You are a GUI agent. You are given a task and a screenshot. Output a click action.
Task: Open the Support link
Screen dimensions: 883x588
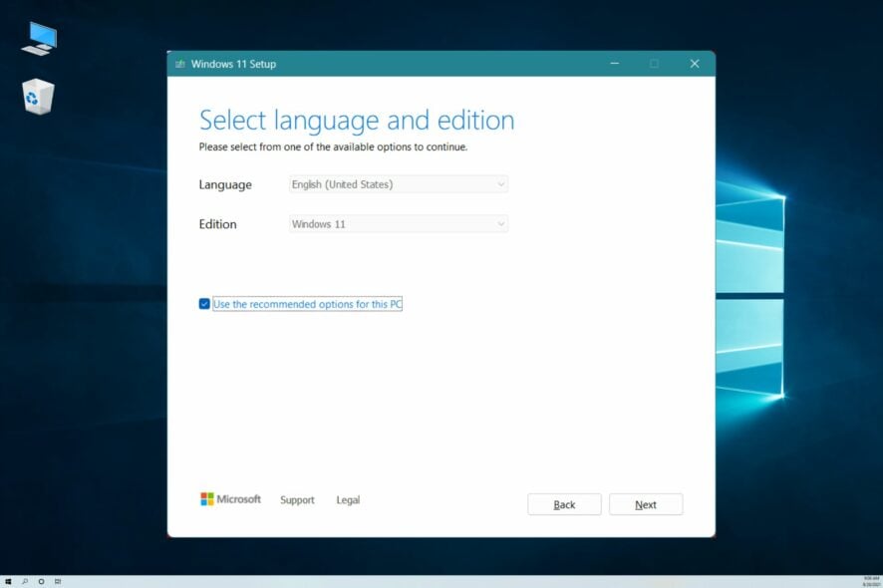(x=297, y=500)
